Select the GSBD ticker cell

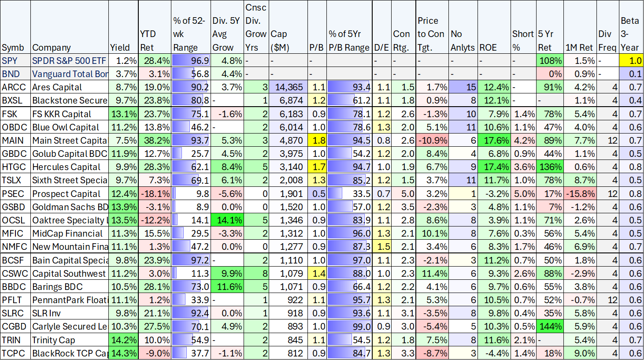(x=15, y=207)
